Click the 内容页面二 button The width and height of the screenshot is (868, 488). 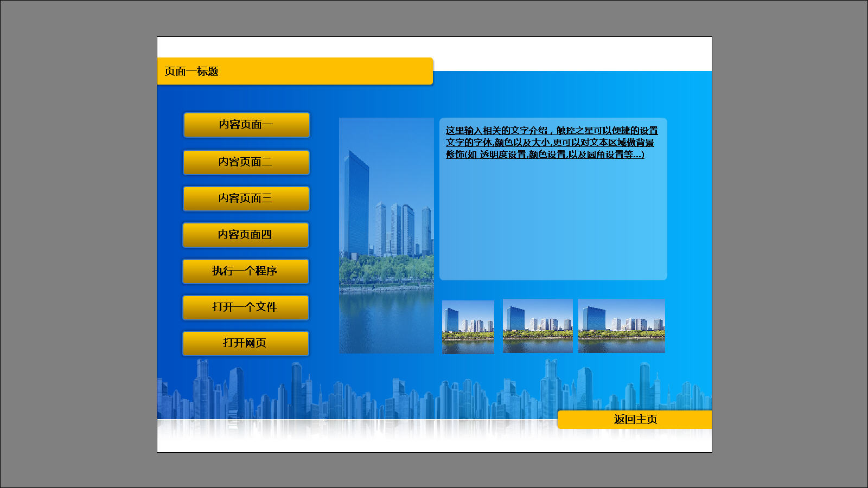point(246,162)
